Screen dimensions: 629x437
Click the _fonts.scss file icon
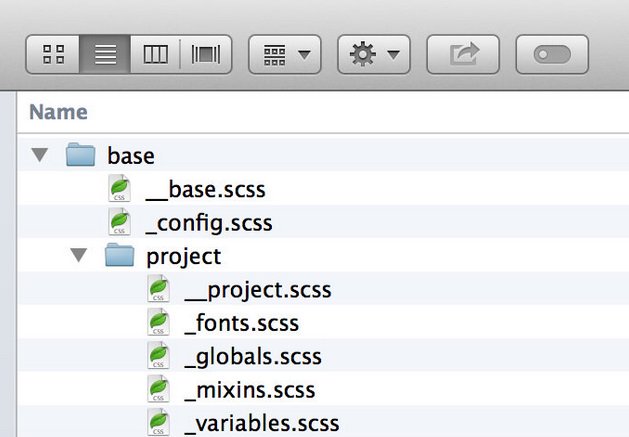pos(158,322)
